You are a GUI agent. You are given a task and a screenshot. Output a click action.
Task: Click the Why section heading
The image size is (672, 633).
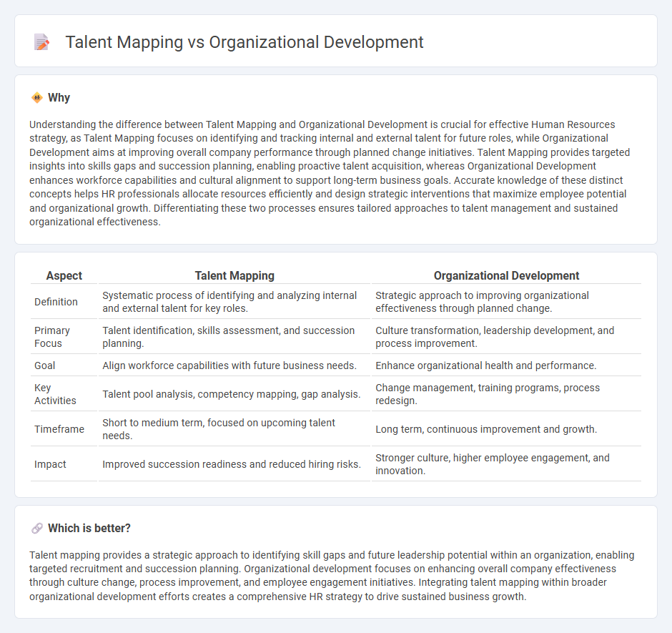click(59, 98)
